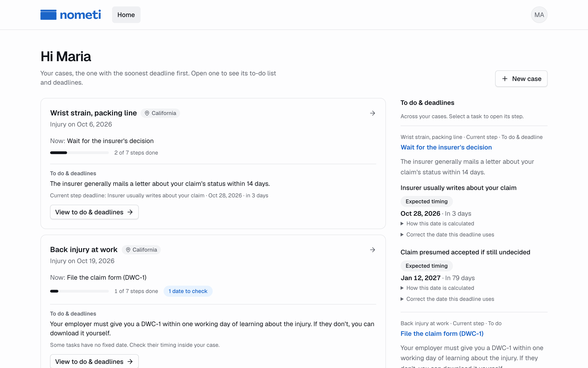This screenshot has height=368, width=588.
Task: Open Wrist strain case via arrow icon
Action: click(373, 113)
